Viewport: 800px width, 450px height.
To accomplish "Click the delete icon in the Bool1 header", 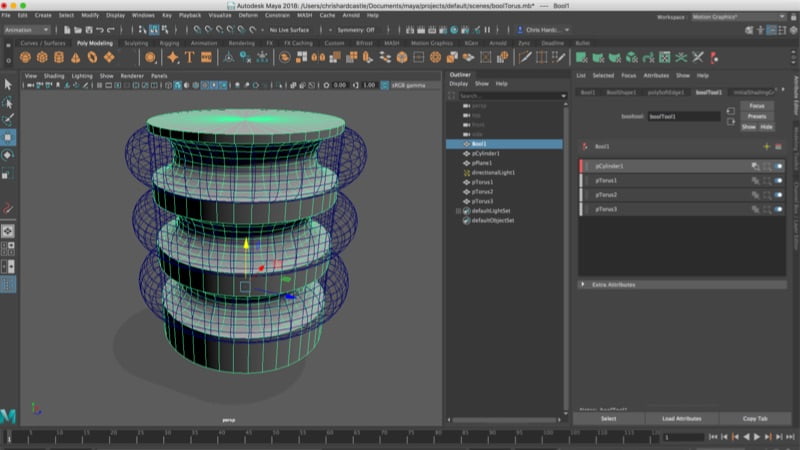I will pos(778,146).
